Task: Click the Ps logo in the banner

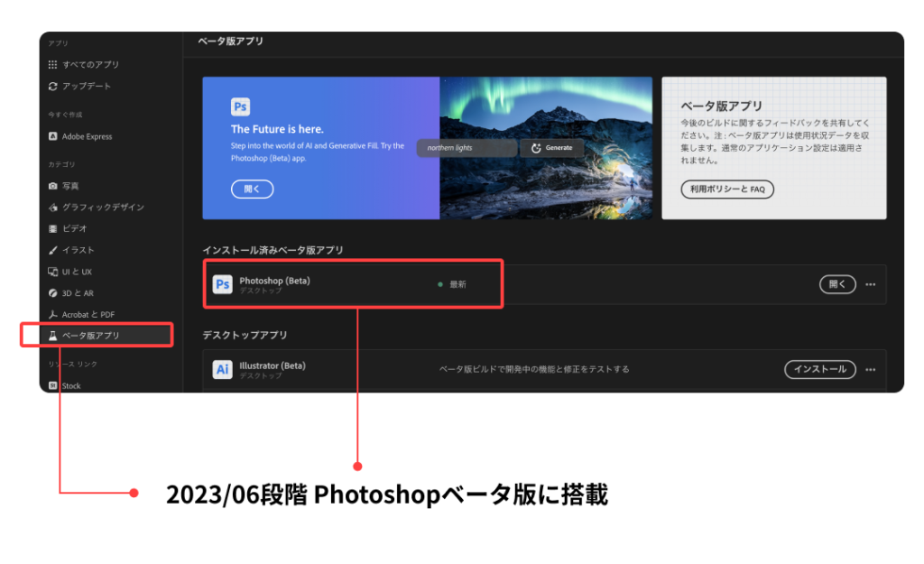Action: tap(240, 106)
